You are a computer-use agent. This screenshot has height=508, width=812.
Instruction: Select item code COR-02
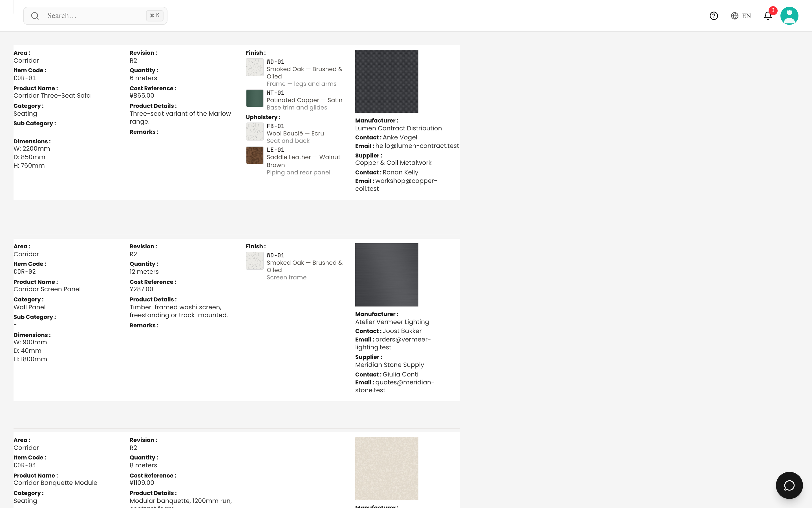(25, 271)
